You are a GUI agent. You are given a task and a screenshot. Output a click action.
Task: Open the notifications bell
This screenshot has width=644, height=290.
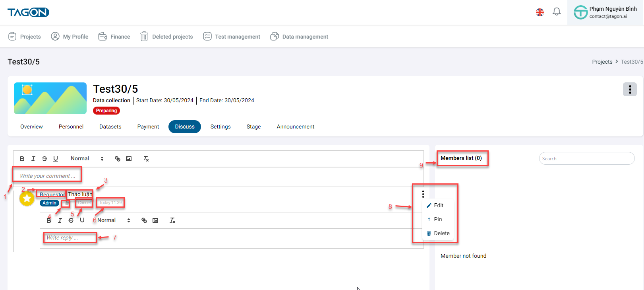[x=557, y=12]
